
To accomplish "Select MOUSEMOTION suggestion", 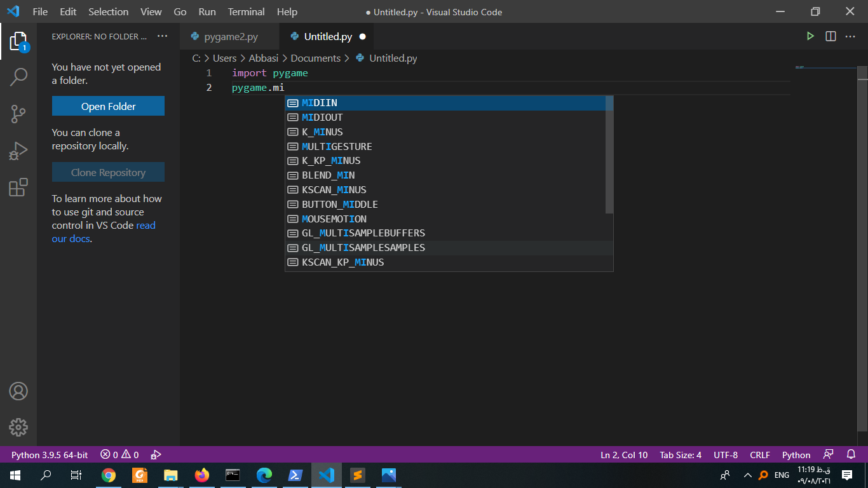I will tap(445, 219).
